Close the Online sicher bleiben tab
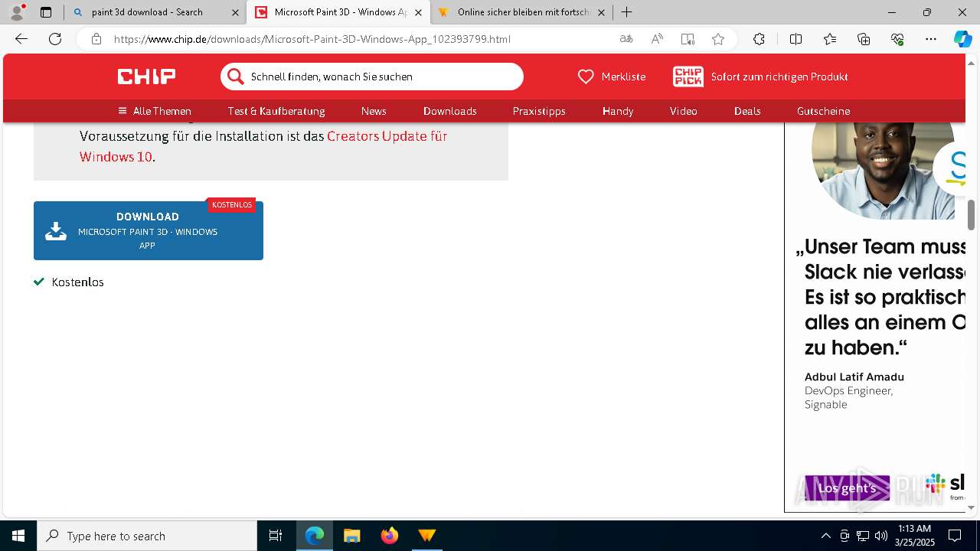This screenshot has width=980, height=551. [601, 12]
